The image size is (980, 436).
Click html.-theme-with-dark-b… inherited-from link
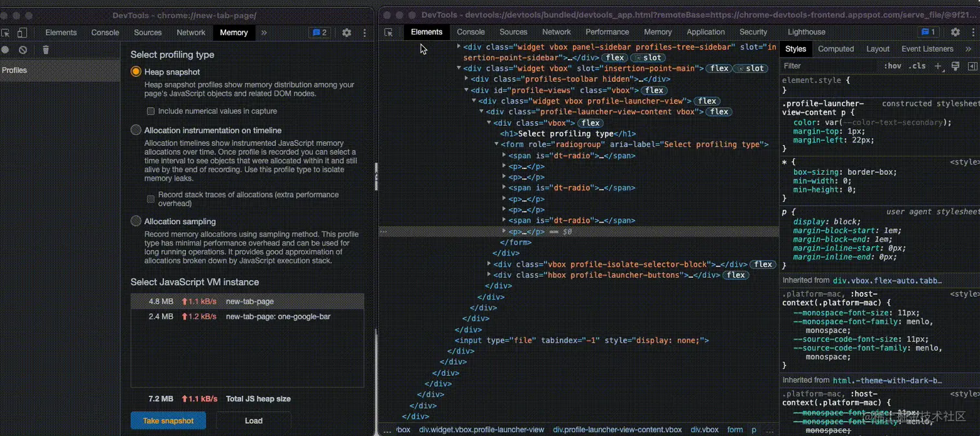[887, 380]
